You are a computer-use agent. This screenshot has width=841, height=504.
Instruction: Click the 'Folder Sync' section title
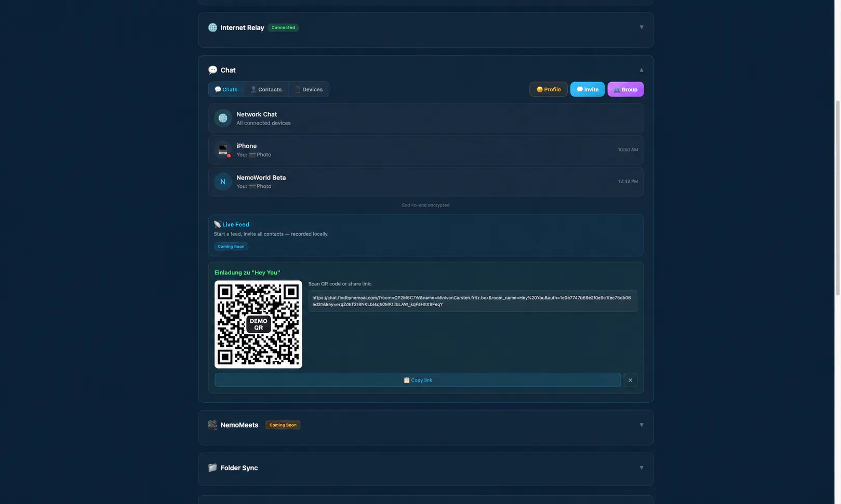click(x=239, y=468)
